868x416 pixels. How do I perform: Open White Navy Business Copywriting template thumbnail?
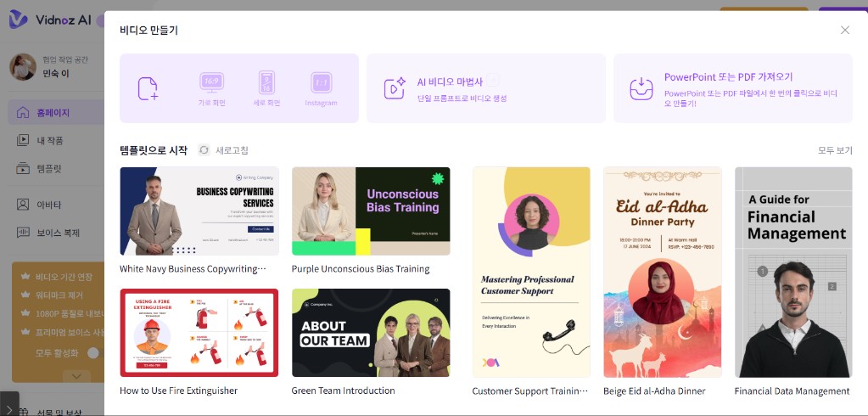coord(199,211)
